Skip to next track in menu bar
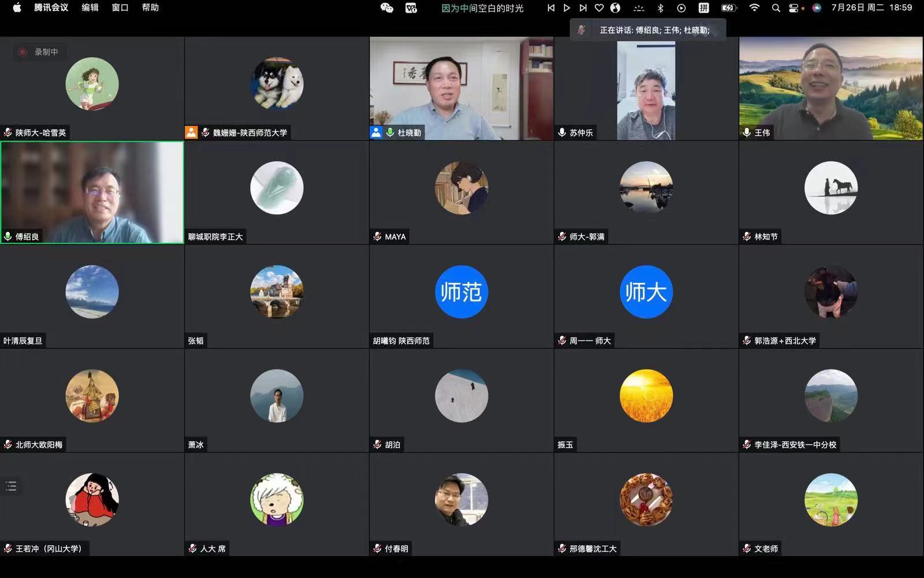 point(583,8)
